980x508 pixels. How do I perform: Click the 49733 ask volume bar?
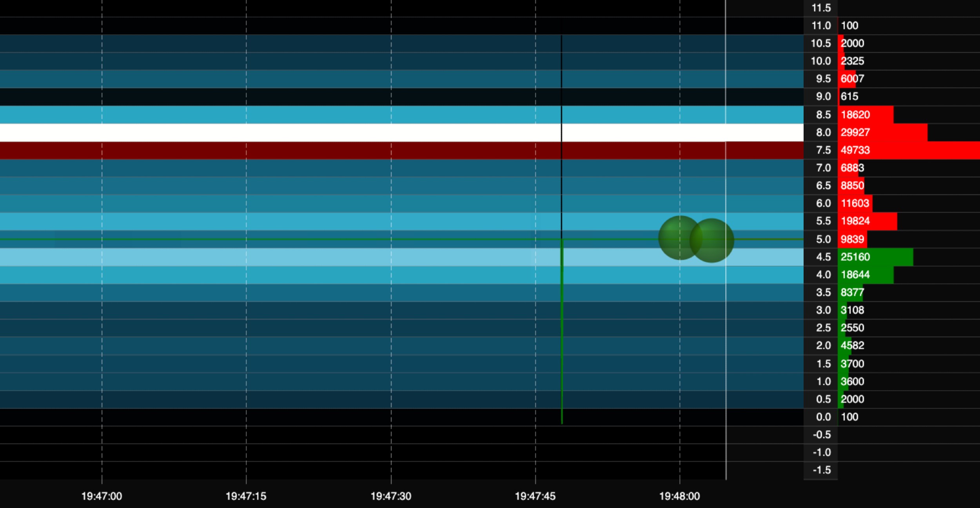[909, 150]
